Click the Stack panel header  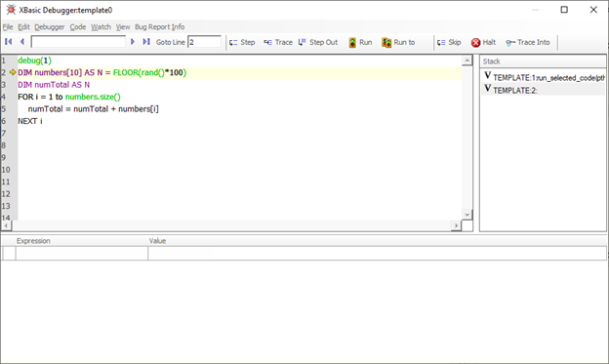(543, 61)
